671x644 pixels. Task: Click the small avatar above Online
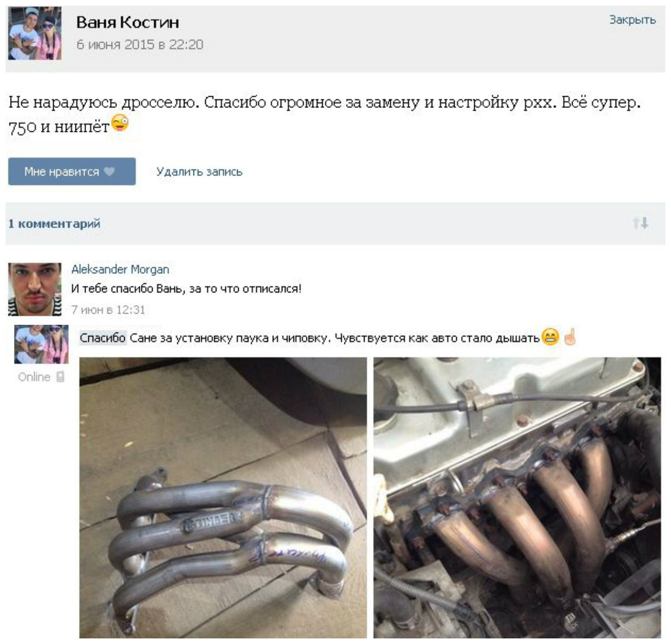tap(41, 344)
